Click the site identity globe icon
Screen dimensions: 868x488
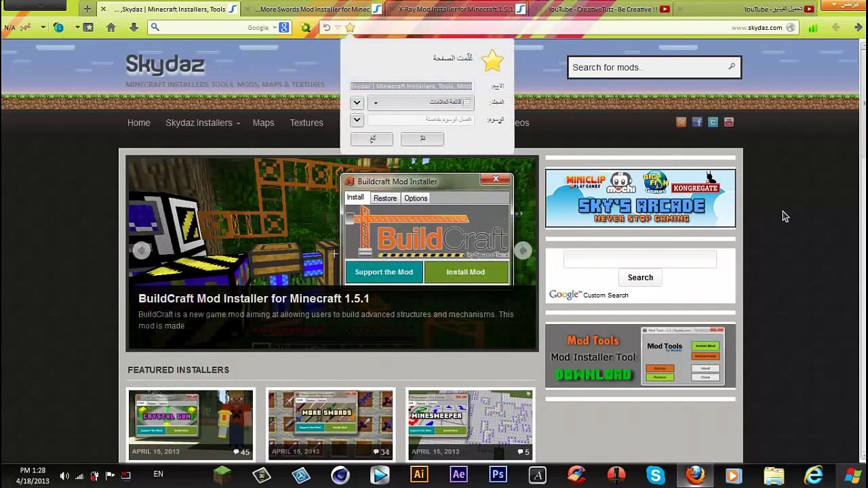792,28
